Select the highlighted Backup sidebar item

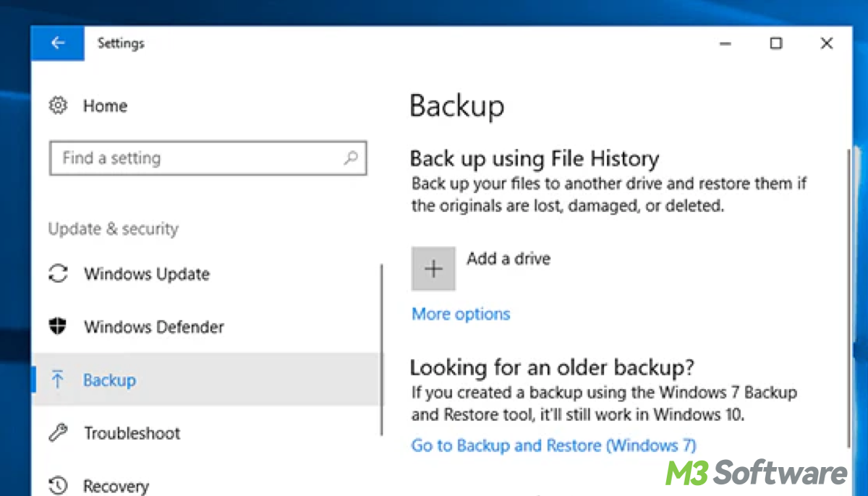109,380
